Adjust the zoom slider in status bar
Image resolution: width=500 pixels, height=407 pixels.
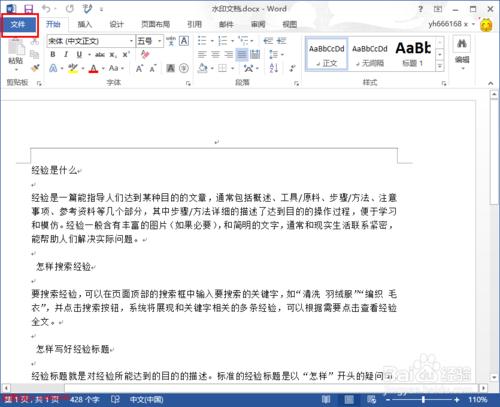423,399
